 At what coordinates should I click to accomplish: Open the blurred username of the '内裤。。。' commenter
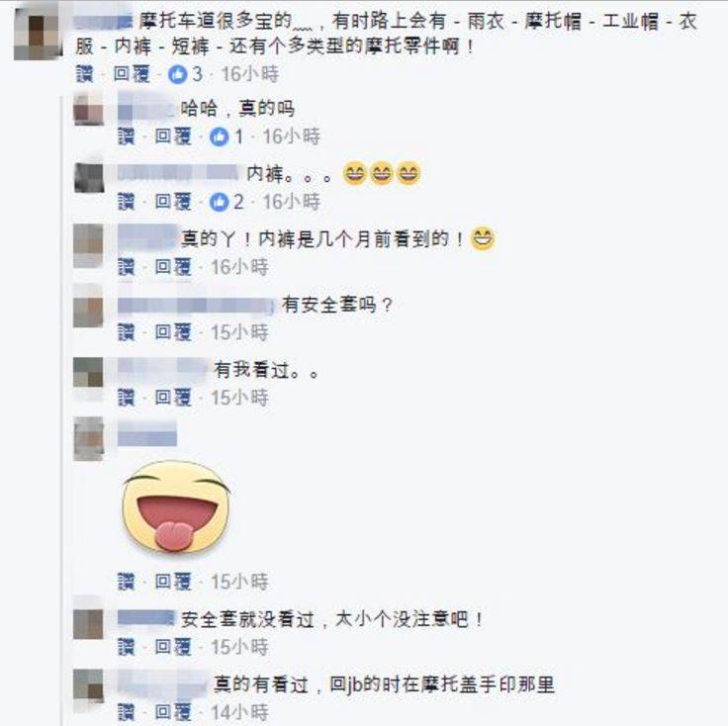[x=178, y=173]
